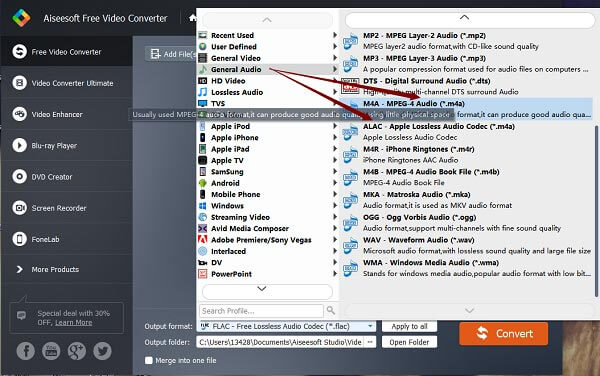Click the Aiseesoft colorful logo icon

(21, 18)
